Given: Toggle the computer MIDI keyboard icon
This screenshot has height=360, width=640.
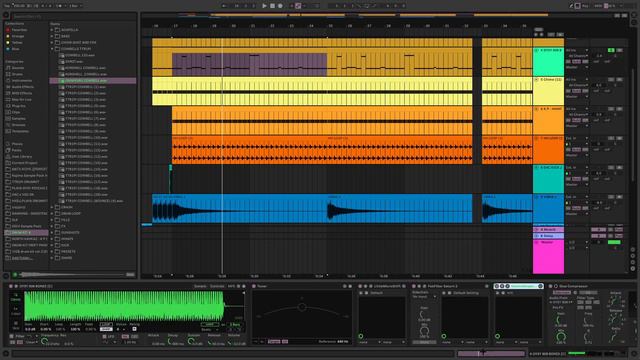Looking at the screenshot, I should (578, 6).
